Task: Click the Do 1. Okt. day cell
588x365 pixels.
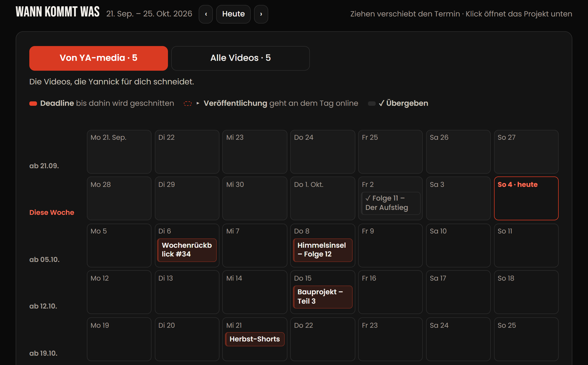Action: point(323,198)
